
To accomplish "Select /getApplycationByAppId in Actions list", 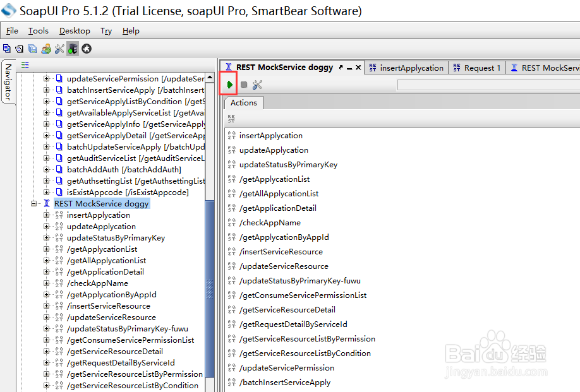I will (284, 237).
